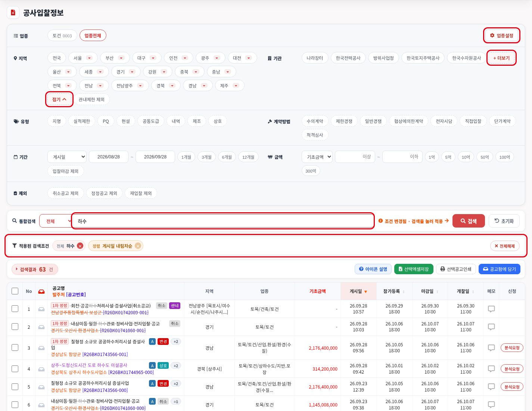Expand 서울 region dropdown arrow
The image size is (532, 411).
tap(89, 58)
